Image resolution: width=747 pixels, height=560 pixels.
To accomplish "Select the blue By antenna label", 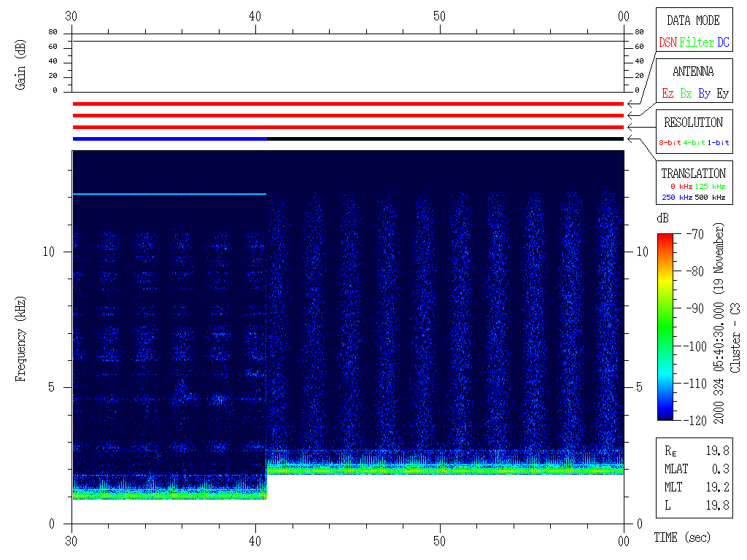I will tap(704, 93).
